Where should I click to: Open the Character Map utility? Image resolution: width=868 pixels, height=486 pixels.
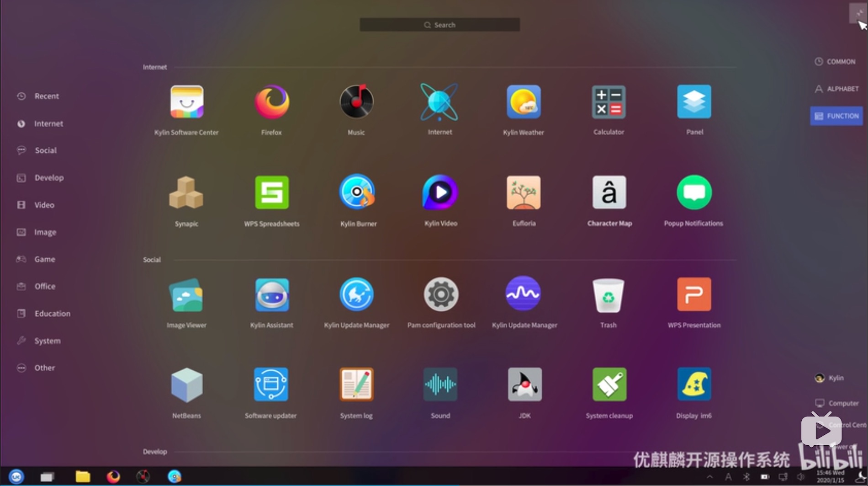tap(609, 193)
